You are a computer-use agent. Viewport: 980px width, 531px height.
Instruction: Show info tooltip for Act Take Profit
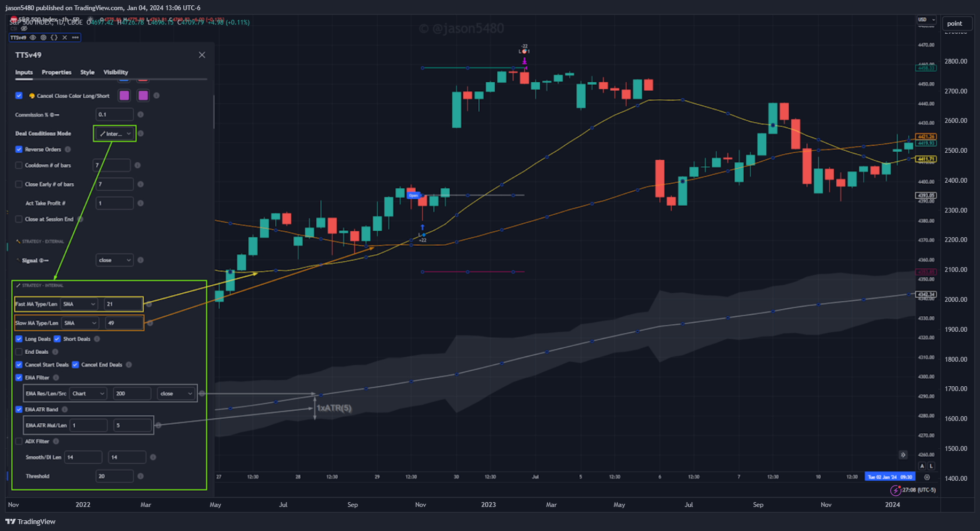[x=141, y=203]
